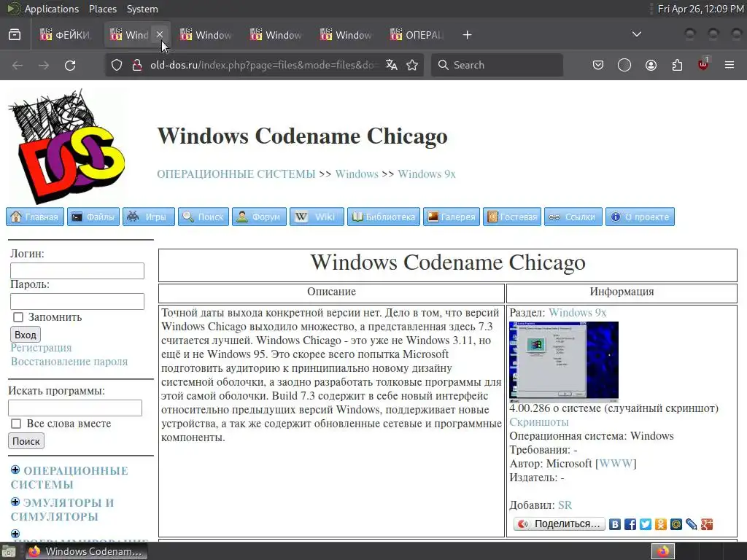Switch to the third browser tab
747x560 pixels.
206,35
